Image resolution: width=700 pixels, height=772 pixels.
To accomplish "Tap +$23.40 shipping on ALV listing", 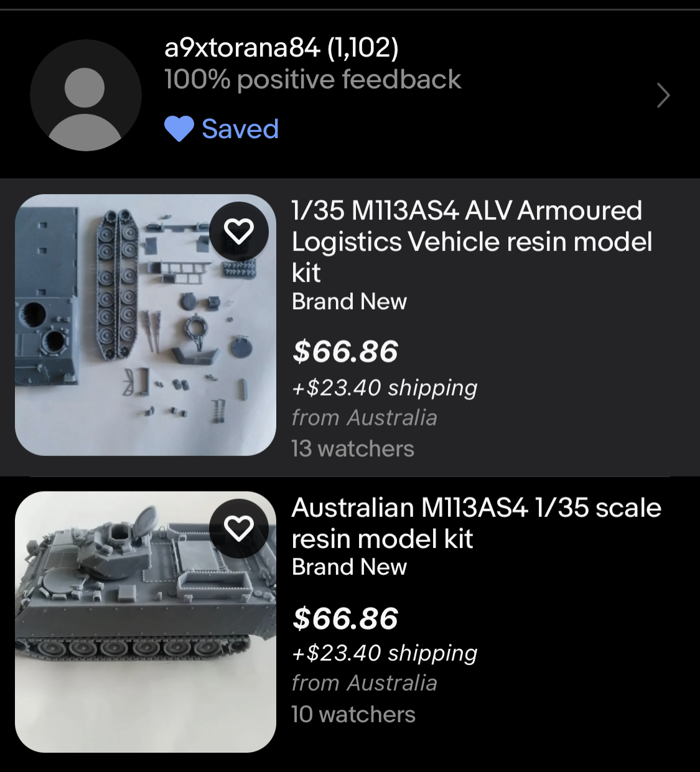I will tap(385, 388).
